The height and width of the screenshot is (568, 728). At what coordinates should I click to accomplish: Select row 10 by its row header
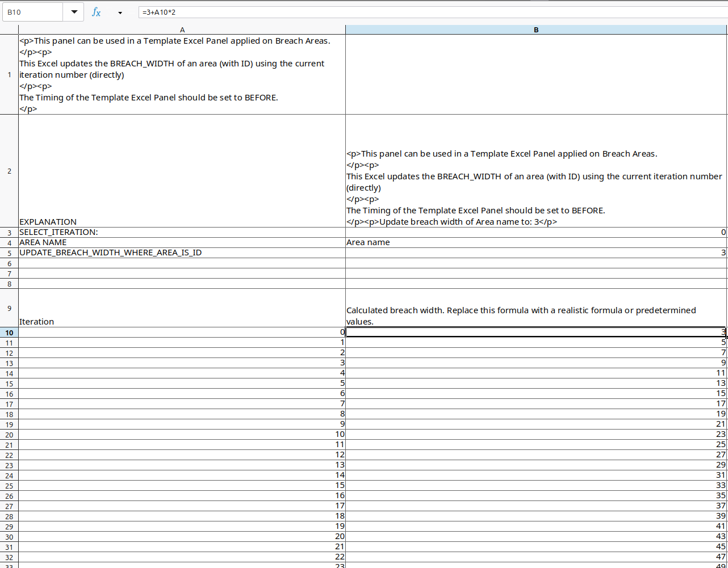click(x=9, y=332)
